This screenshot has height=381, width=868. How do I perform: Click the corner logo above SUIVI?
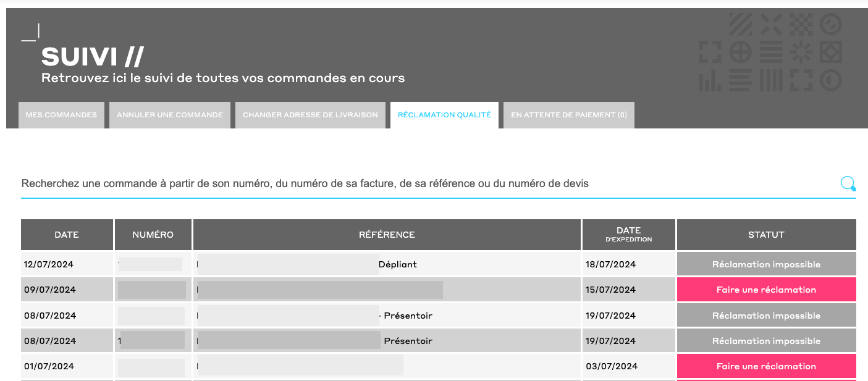pyautogui.click(x=31, y=33)
